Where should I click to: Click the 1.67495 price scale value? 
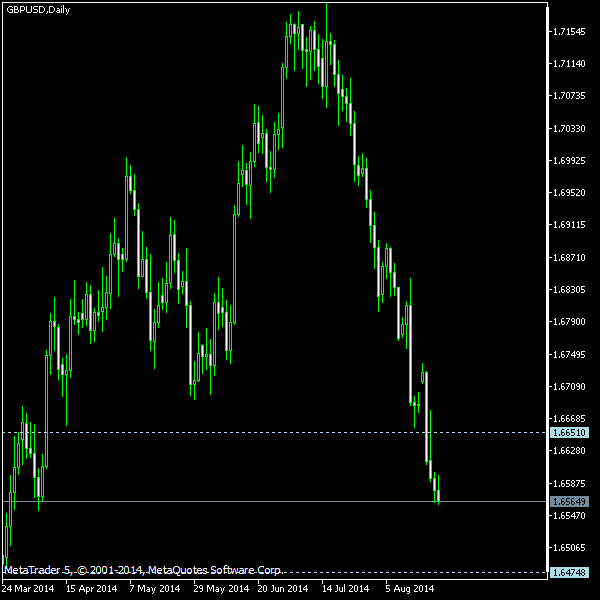coord(569,355)
